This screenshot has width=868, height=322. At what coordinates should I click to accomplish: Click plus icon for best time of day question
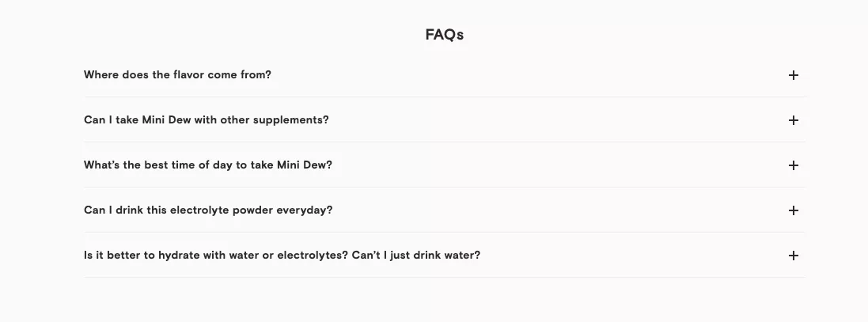pyautogui.click(x=794, y=165)
